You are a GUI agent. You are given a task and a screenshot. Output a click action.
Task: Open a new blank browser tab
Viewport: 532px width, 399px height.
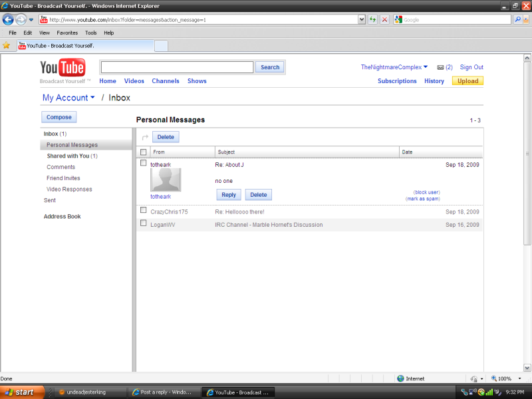point(161,46)
